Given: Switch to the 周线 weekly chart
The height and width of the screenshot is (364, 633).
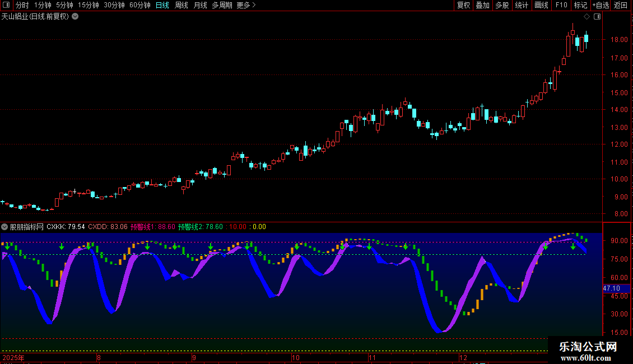Looking at the screenshot, I should tap(181, 5).
